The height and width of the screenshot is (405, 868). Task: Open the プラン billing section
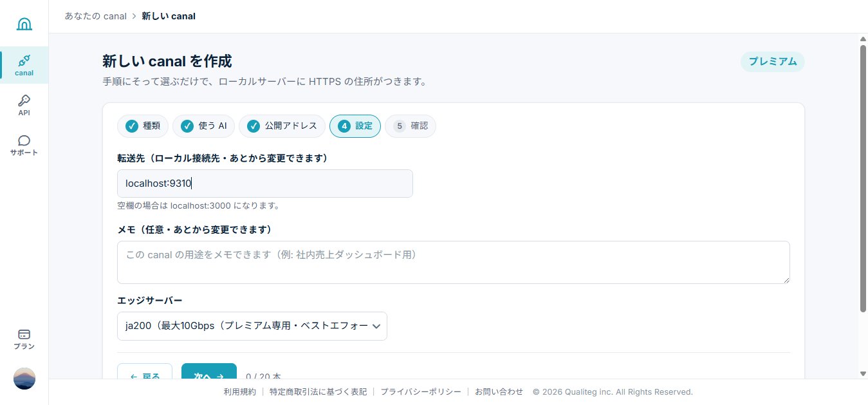[x=24, y=339]
